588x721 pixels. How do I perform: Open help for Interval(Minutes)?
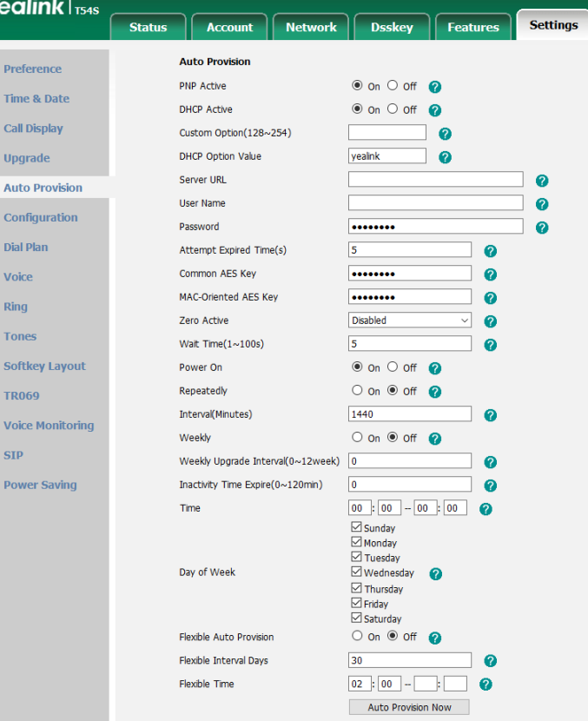[490, 415]
